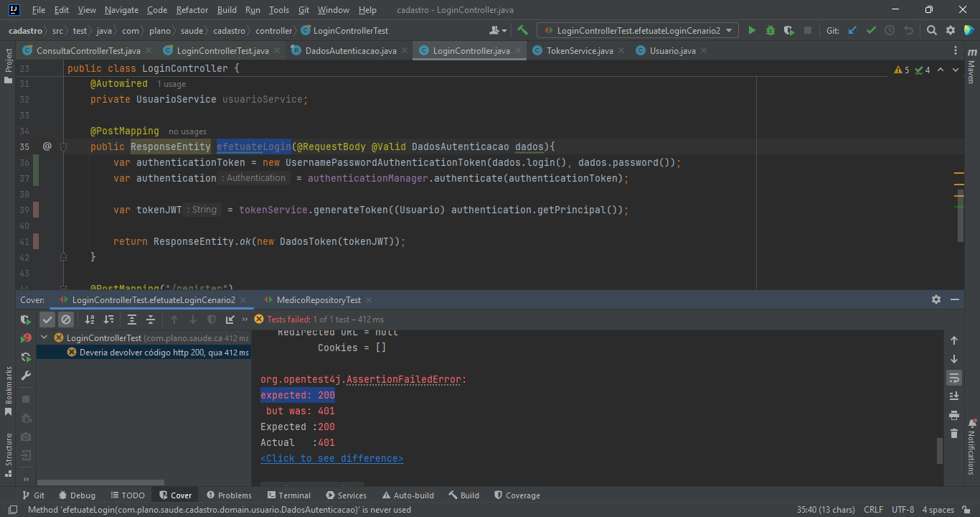
Task: Select the failed test 'Deveria devolver código http 200'
Action: (x=143, y=353)
